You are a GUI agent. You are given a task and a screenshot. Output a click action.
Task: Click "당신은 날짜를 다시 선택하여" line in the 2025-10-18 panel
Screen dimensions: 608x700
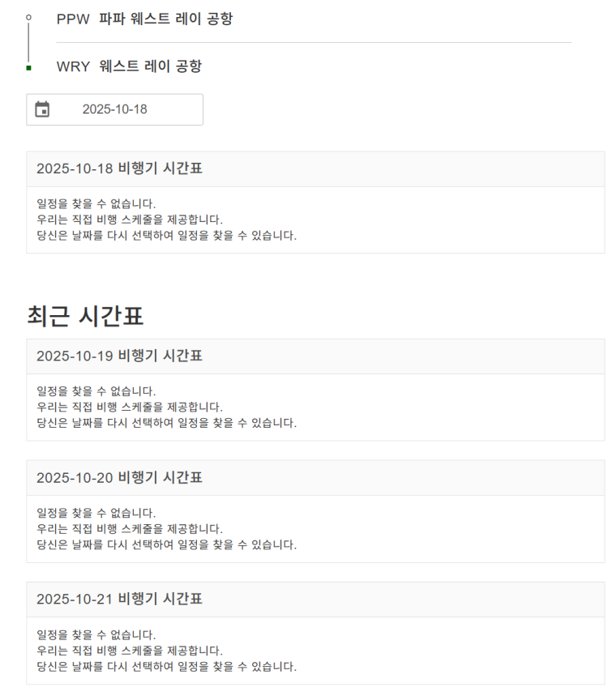click(x=166, y=236)
